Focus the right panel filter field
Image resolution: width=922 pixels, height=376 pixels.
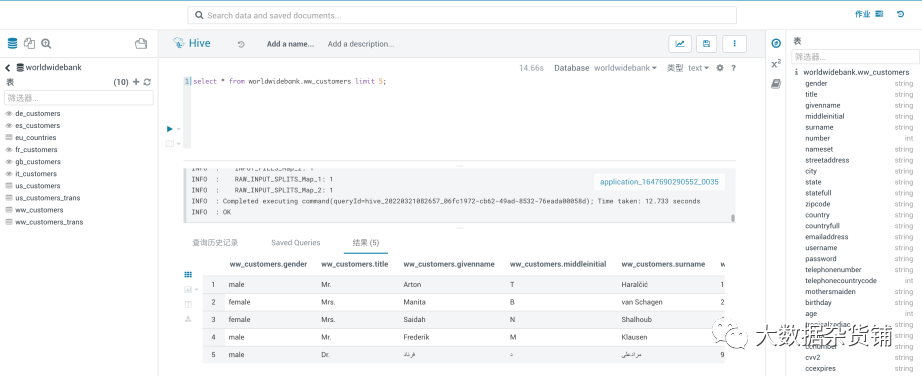855,57
